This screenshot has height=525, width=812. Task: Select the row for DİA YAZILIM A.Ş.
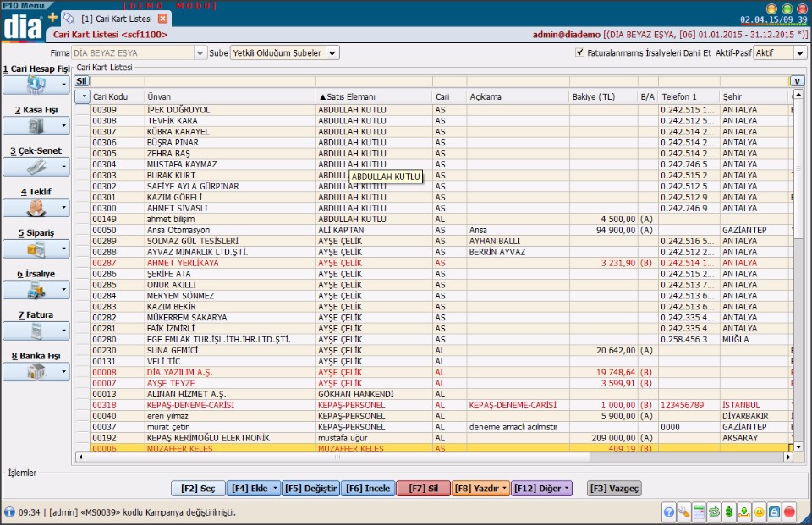point(434,372)
